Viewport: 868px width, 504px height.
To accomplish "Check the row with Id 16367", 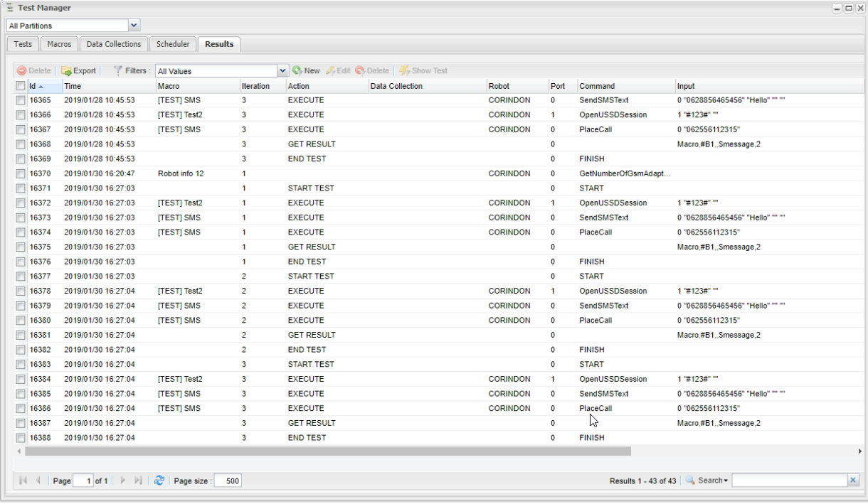I will click(x=21, y=129).
